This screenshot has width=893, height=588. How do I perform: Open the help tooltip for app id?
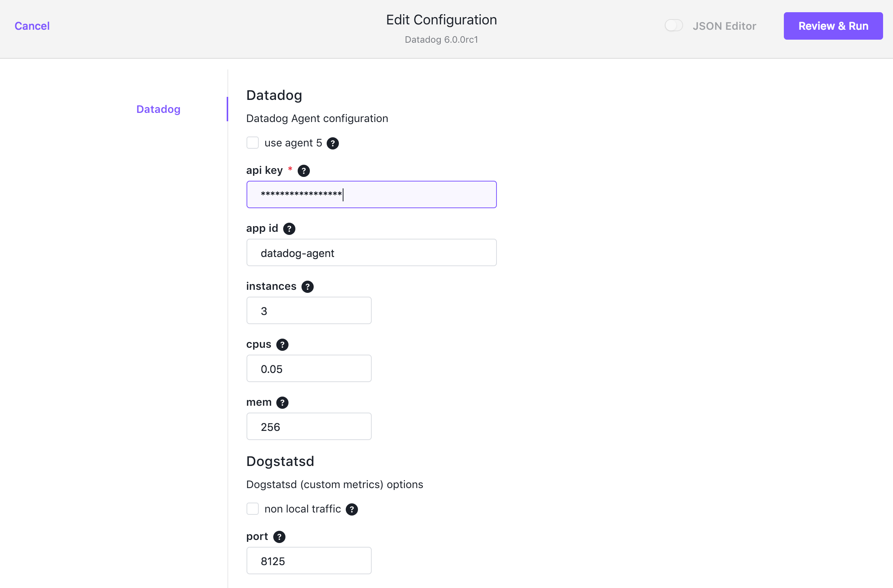(x=289, y=228)
